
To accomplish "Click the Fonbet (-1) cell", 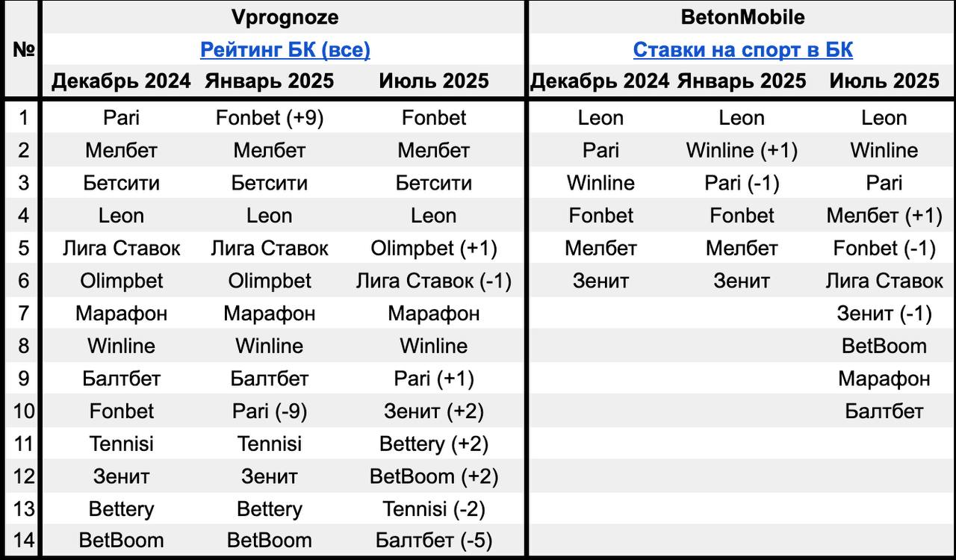I will coord(884,249).
